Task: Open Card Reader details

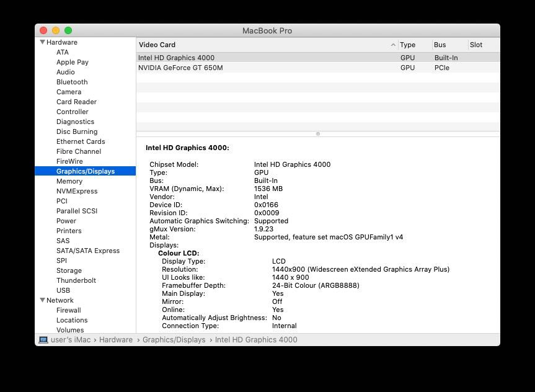Action: [76, 102]
